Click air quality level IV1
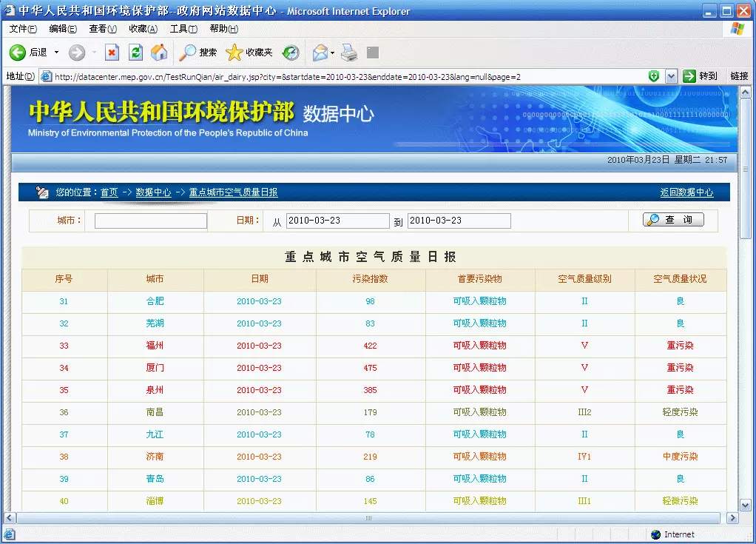Image resolution: width=756 pixels, height=544 pixels. (x=584, y=456)
